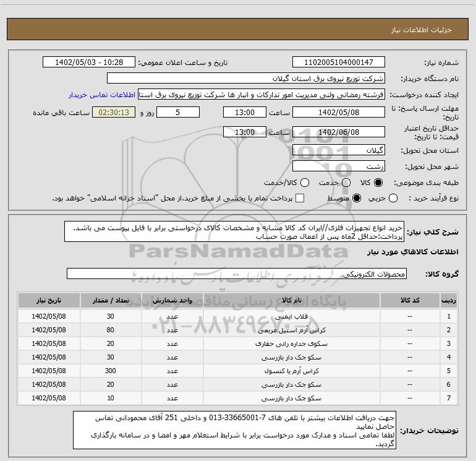Viewport: 476px width, 461px height.
Task: Select the کالا radio button
Action: click(378, 183)
